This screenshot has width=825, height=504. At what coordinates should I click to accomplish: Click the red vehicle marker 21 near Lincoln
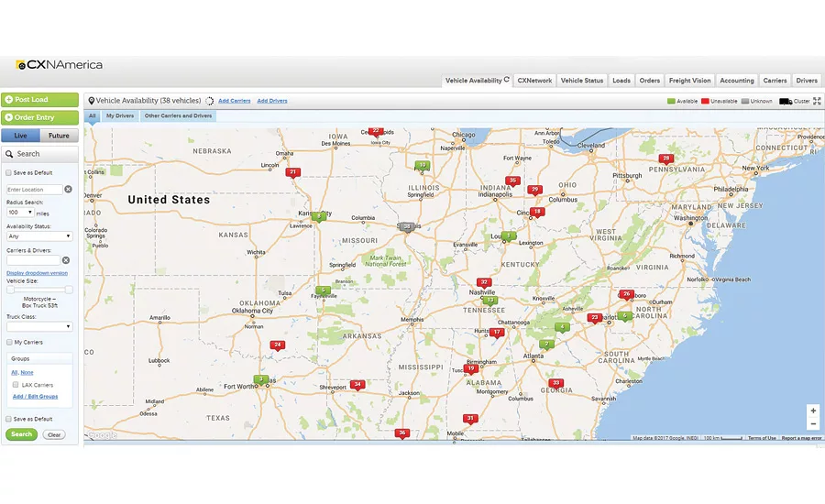(293, 172)
